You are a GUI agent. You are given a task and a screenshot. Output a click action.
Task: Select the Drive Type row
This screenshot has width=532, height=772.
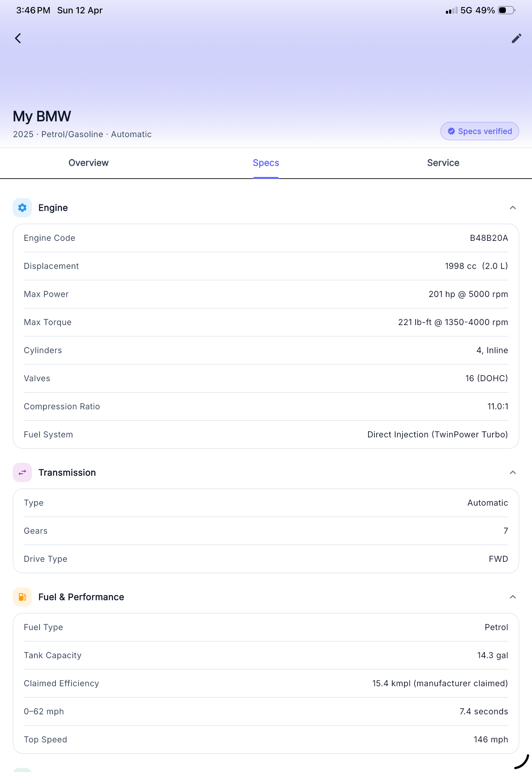[266, 559]
